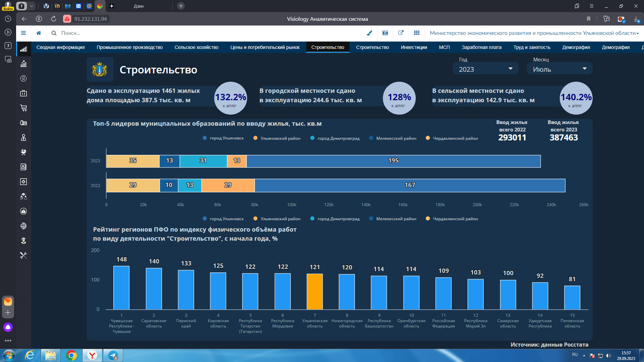The height and width of the screenshot is (362, 644).
Task: Toggle Ульяновский район in legend above chart
Action: point(277,138)
